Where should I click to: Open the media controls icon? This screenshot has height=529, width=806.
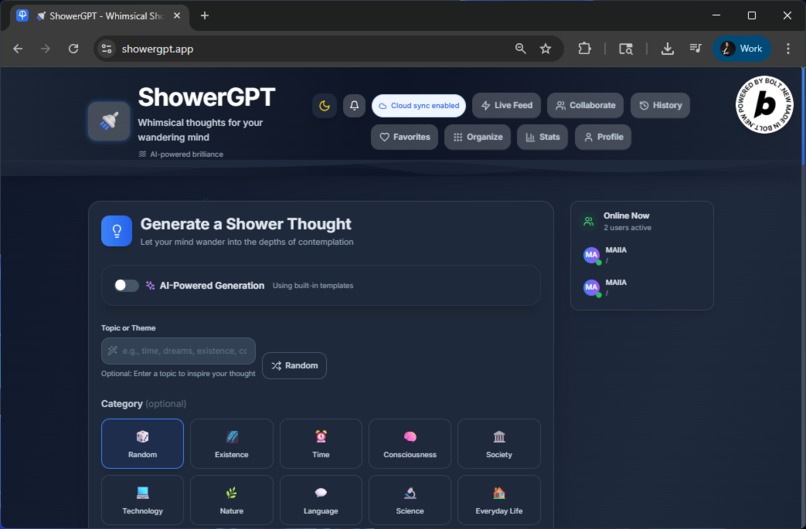pyautogui.click(x=695, y=49)
